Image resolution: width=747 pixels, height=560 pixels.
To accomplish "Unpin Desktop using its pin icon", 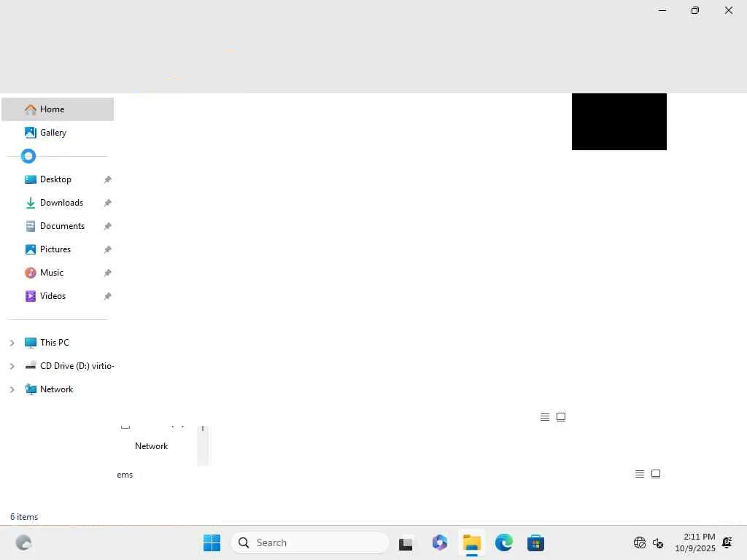I will tap(108, 179).
